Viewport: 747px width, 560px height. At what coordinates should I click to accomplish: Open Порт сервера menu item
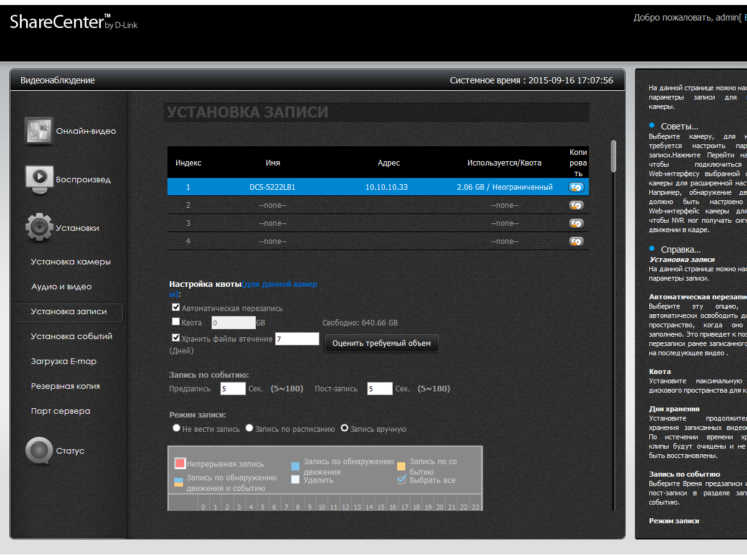(60, 411)
